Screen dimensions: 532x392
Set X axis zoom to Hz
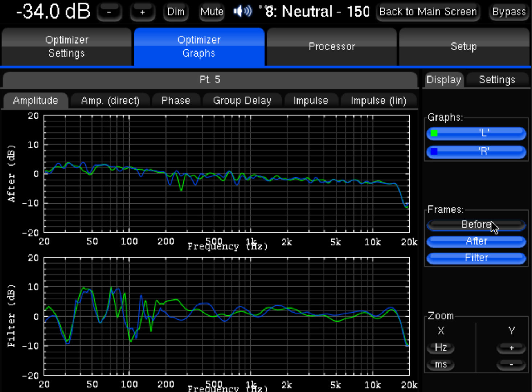pyautogui.click(x=441, y=347)
